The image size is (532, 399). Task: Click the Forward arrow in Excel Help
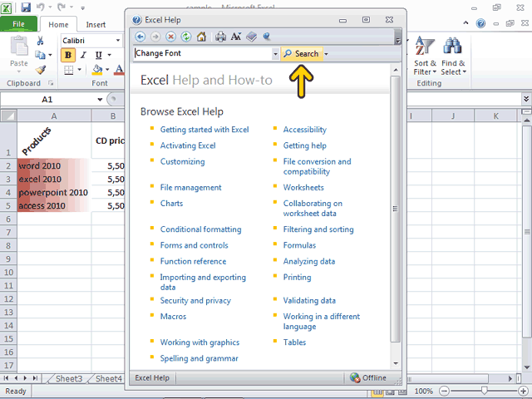coord(155,37)
